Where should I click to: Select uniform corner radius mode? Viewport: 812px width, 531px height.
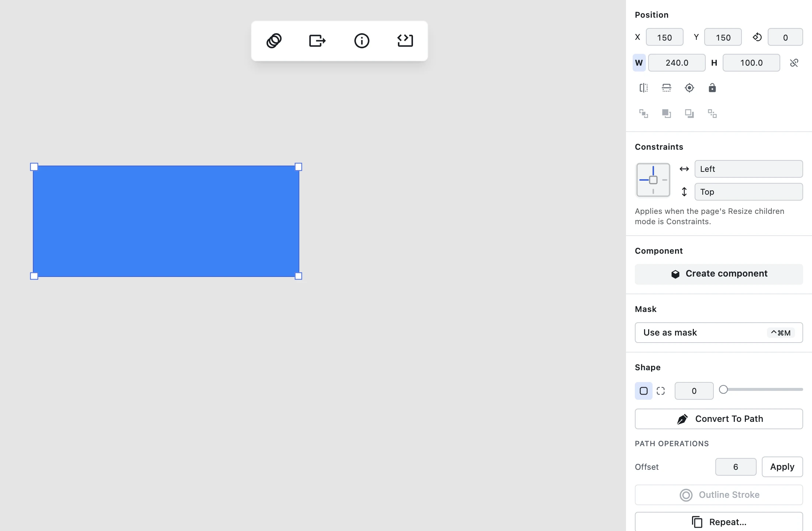(x=644, y=391)
